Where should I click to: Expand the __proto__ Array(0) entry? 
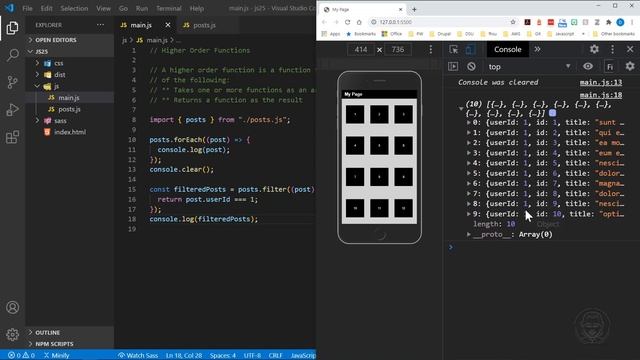469,234
